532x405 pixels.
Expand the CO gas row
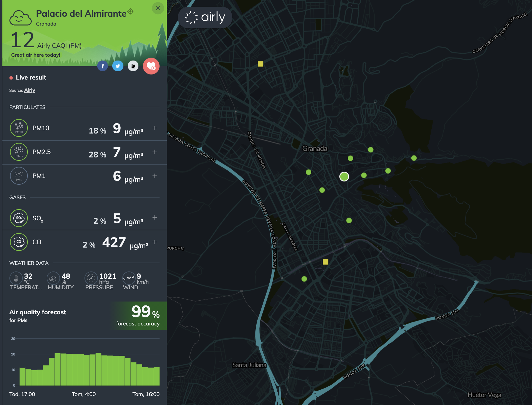click(155, 242)
